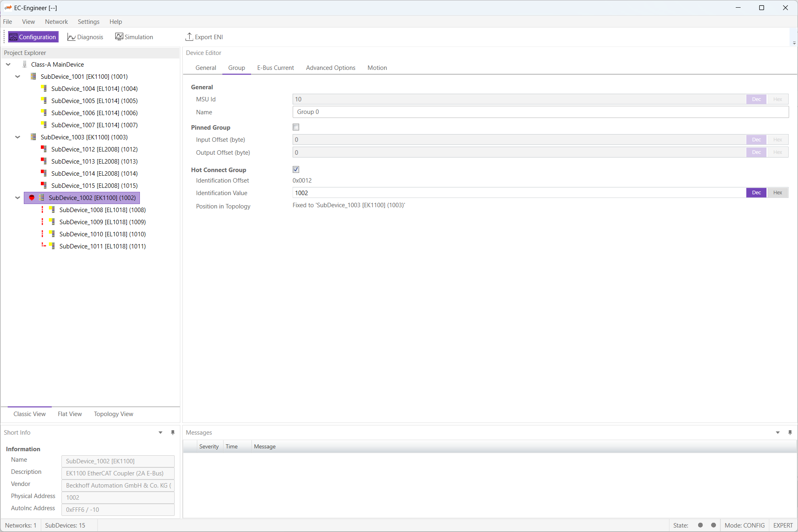Click the Group Name text field
This screenshot has height=532, width=798.
(x=540, y=112)
